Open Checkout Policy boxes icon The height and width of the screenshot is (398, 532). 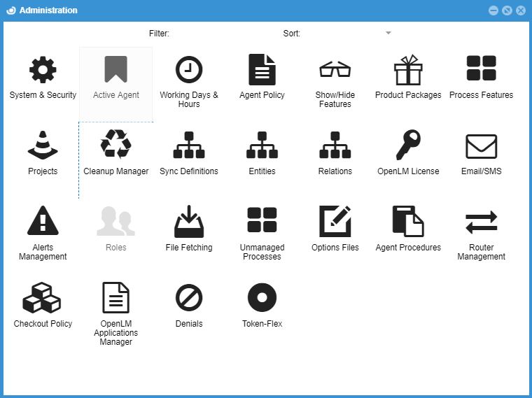(43, 298)
